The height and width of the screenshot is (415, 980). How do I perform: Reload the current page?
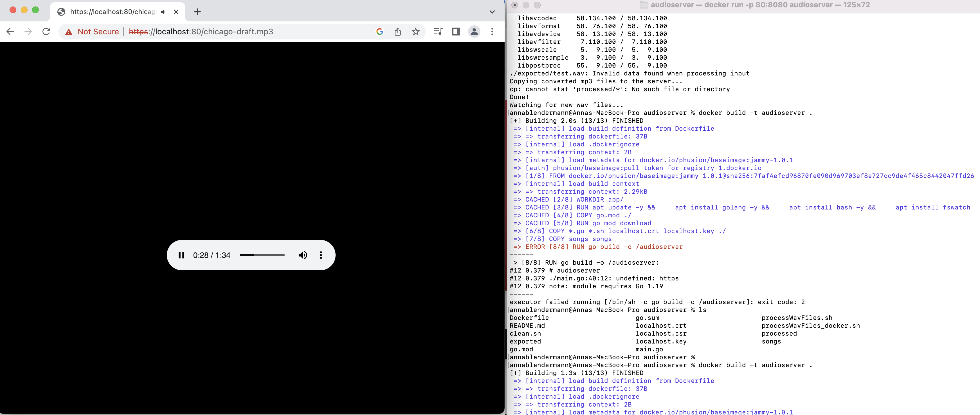(x=46, y=32)
